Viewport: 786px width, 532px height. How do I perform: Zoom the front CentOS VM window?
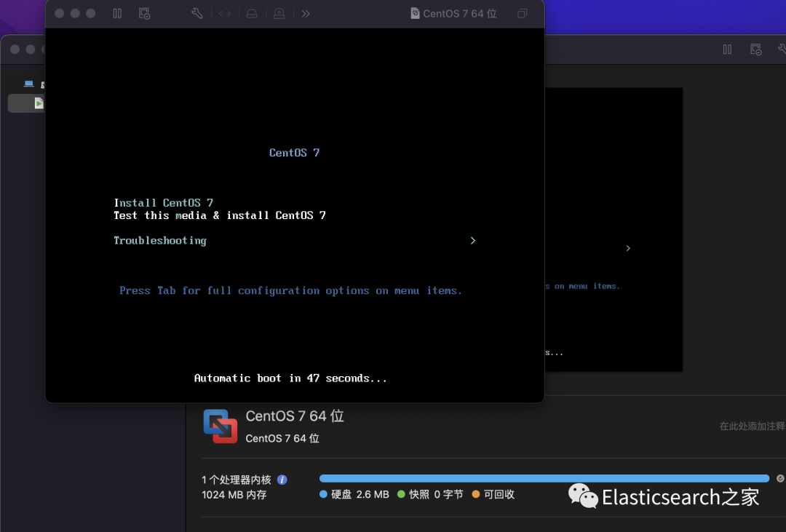point(91,14)
